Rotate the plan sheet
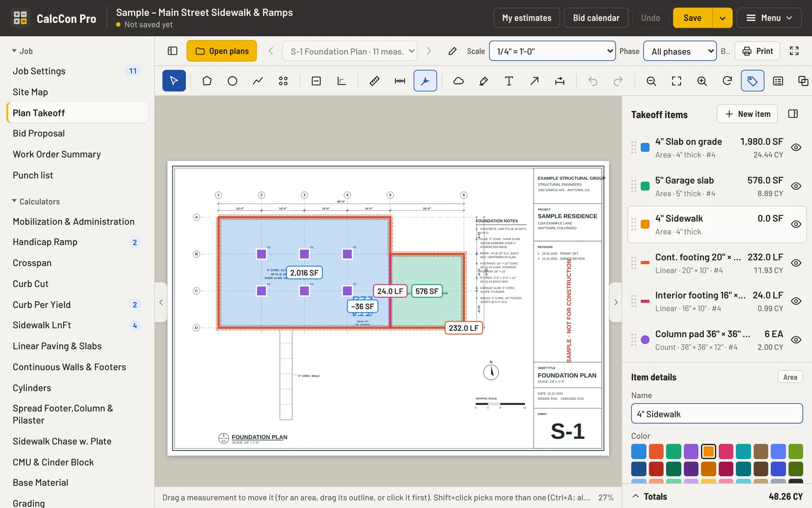812x508 pixels. coord(727,81)
